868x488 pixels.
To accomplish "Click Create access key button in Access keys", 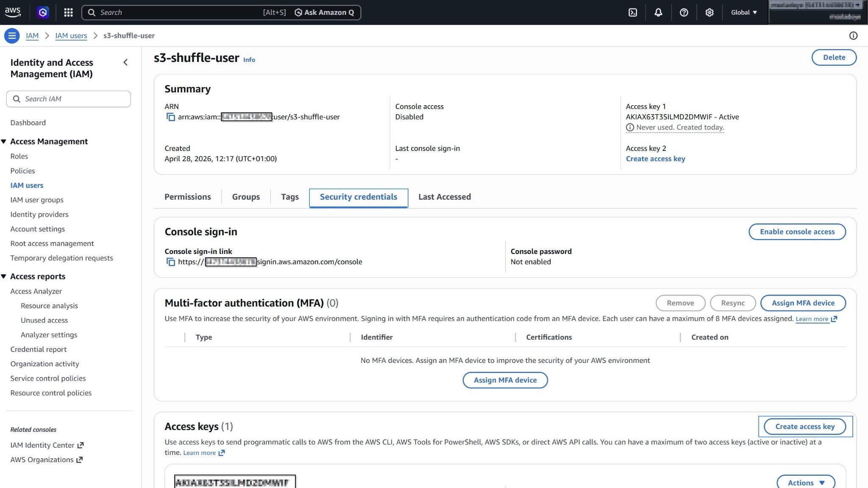I will 804,426.
